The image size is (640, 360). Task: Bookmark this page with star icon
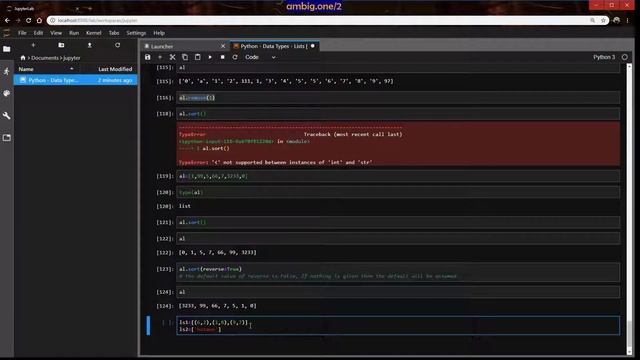[x=603, y=20]
